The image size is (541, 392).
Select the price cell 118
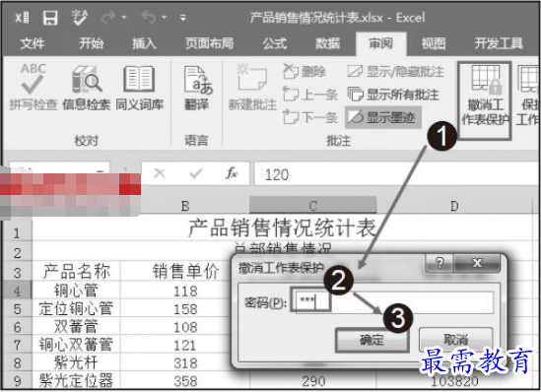click(185, 292)
